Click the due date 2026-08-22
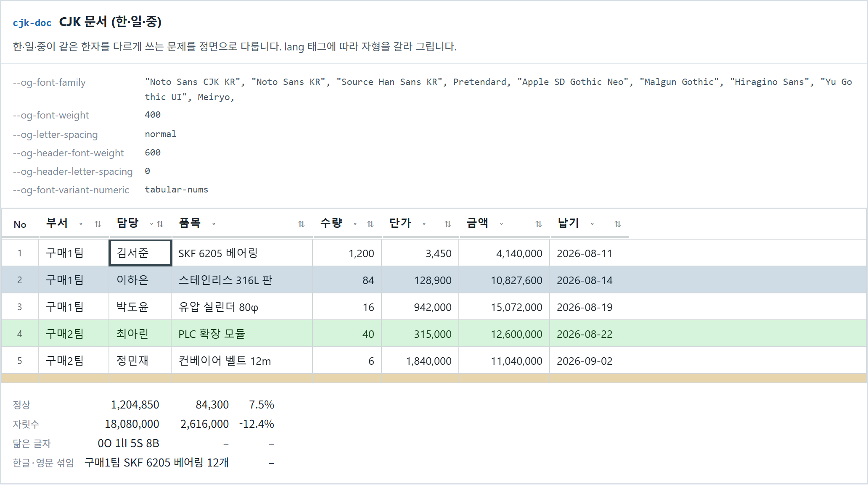The width and height of the screenshot is (868, 485). (x=585, y=334)
